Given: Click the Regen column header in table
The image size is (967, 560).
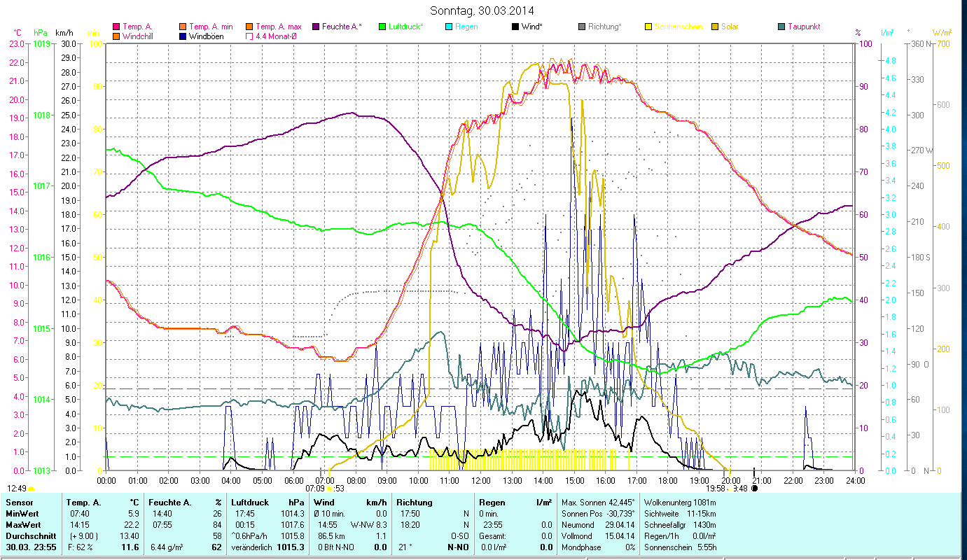Looking at the screenshot, I should click(x=492, y=503).
